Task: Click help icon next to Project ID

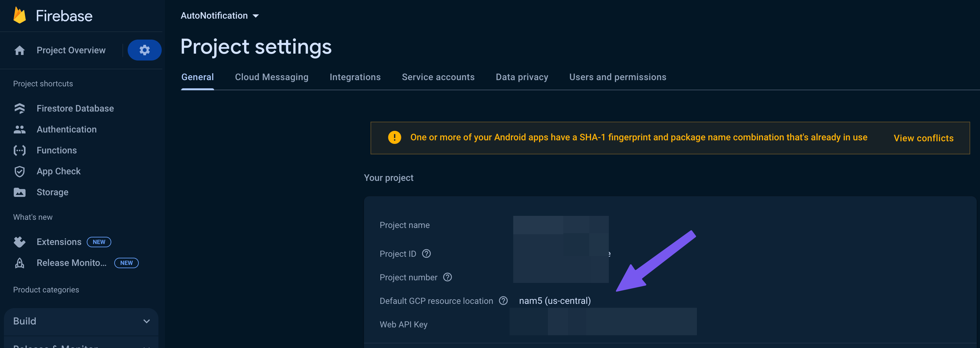Action: (x=426, y=254)
